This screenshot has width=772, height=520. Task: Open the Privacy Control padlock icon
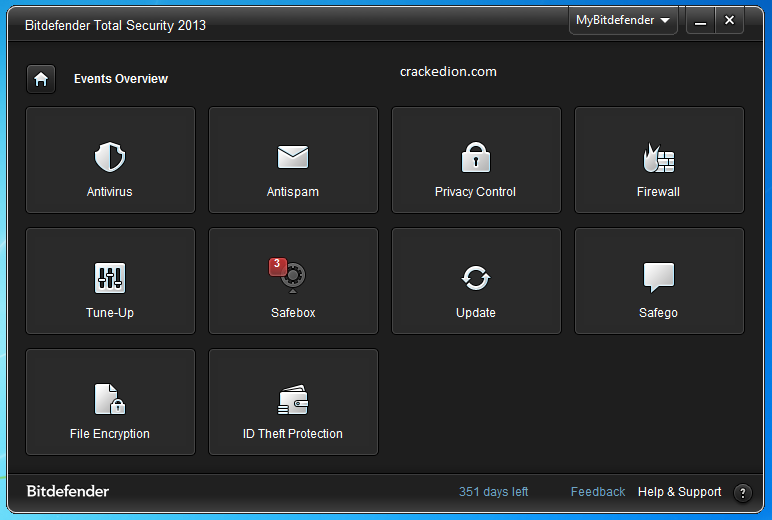pos(476,157)
